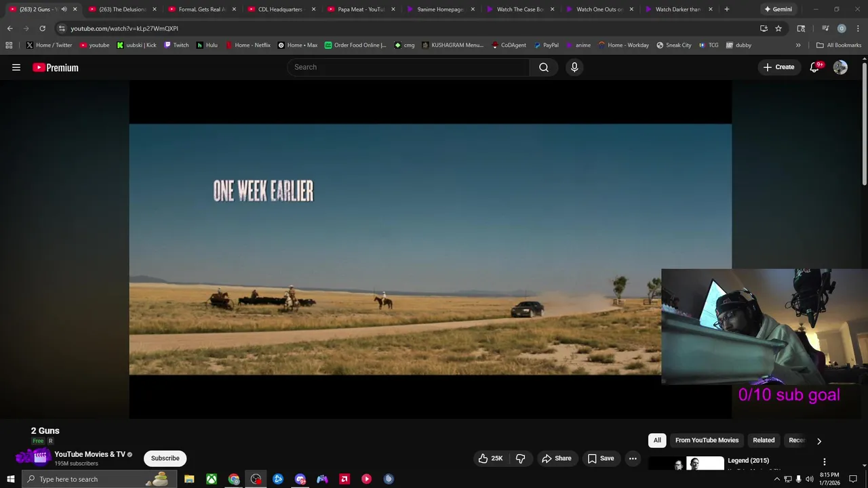Open the Twitch bookmark
The height and width of the screenshot is (488, 868).
click(176, 45)
